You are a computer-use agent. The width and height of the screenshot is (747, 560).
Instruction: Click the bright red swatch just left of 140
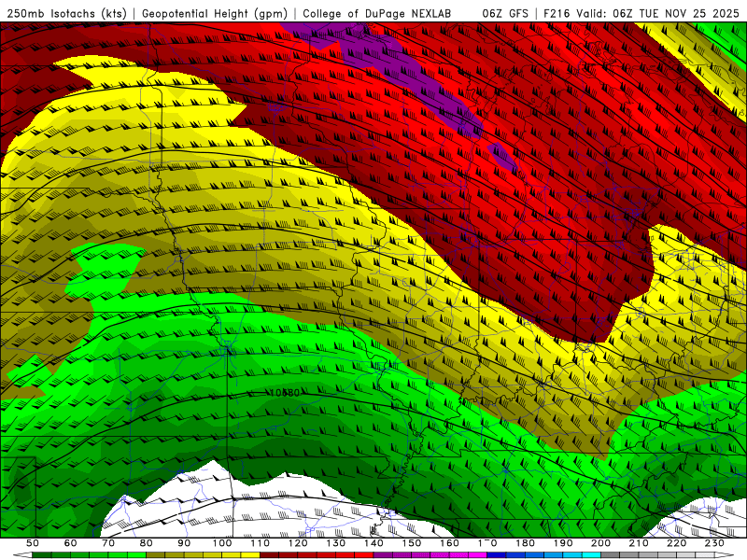(x=364, y=555)
